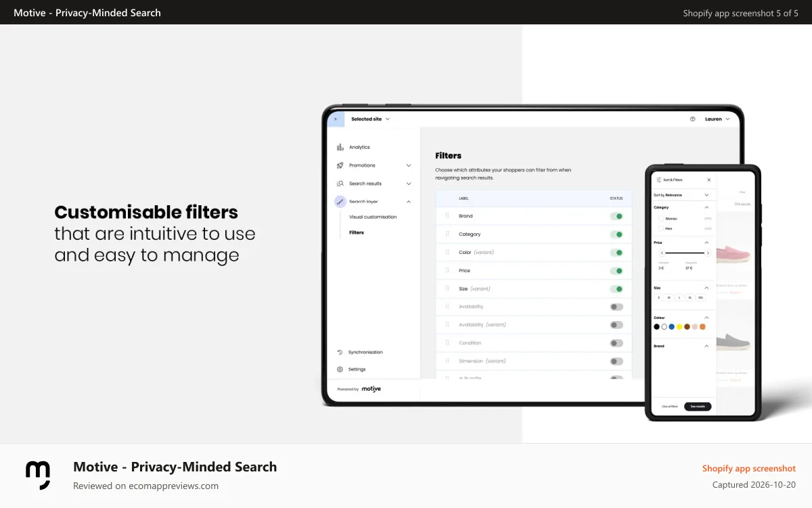Open the Analytics menu item
This screenshot has width=812, height=508.
359,147
